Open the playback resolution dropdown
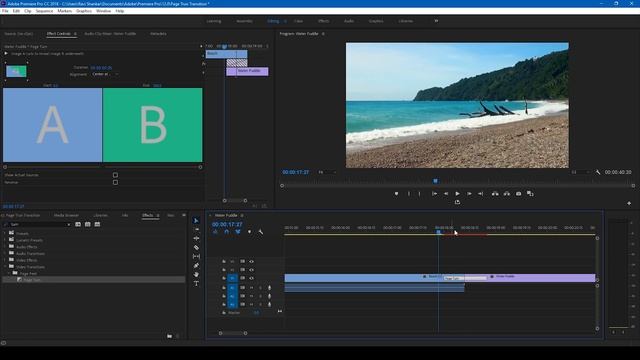This screenshot has width=640, height=360. pos(580,172)
